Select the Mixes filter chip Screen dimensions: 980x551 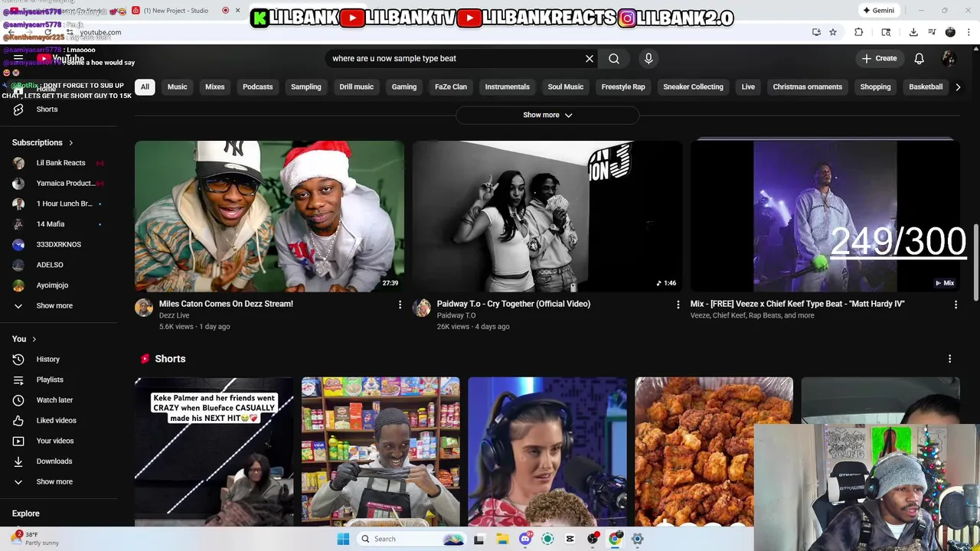(215, 86)
